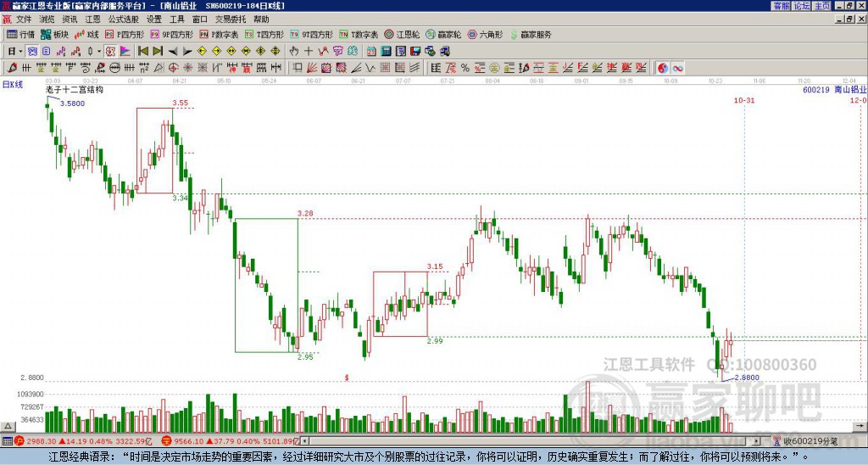
Task: Click the 论坛 title bar button
Action: 802,6
